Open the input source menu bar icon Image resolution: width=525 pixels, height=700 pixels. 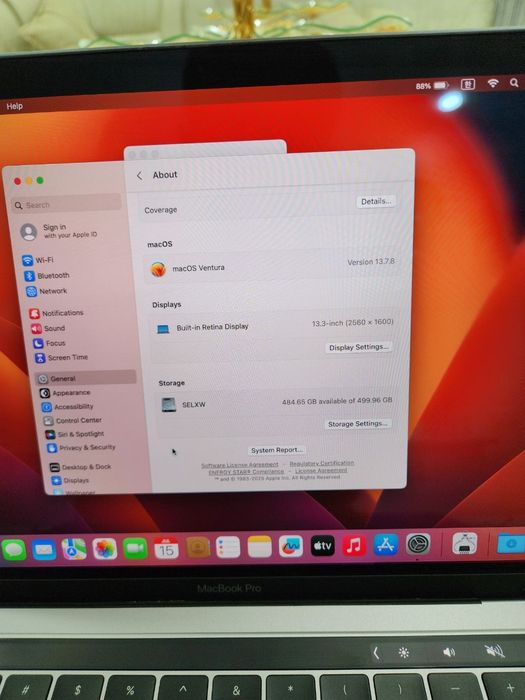(x=468, y=84)
